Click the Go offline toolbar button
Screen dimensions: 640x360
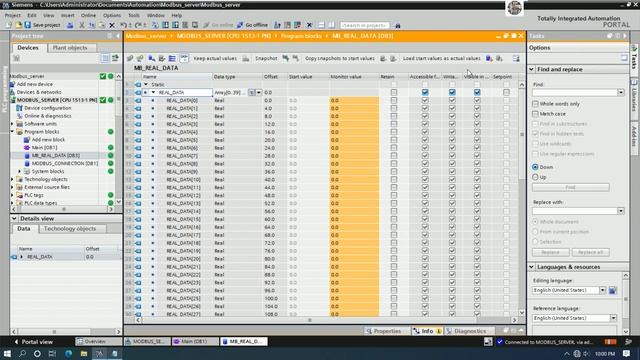tap(252, 25)
